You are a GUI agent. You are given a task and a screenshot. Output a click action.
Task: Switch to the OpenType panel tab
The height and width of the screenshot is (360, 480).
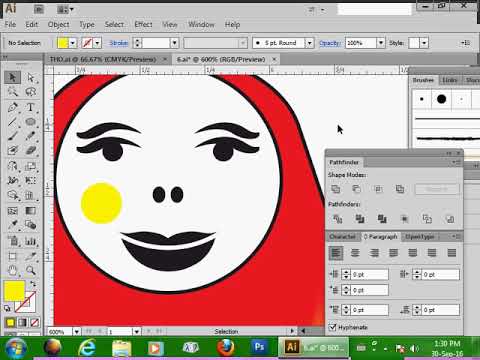(x=420, y=237)
